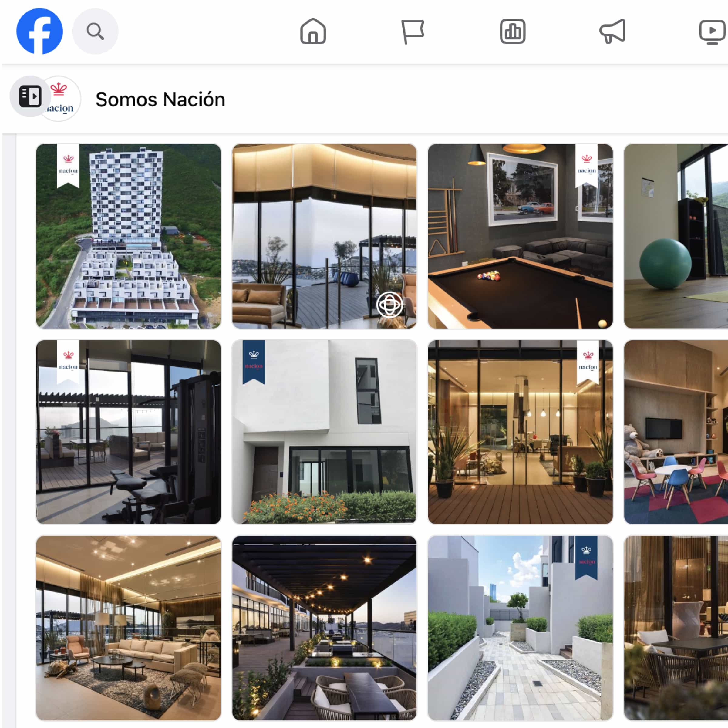Open the Facebook search button
The height and width of the screenshot is (728, 728).
tap(95, 31)
